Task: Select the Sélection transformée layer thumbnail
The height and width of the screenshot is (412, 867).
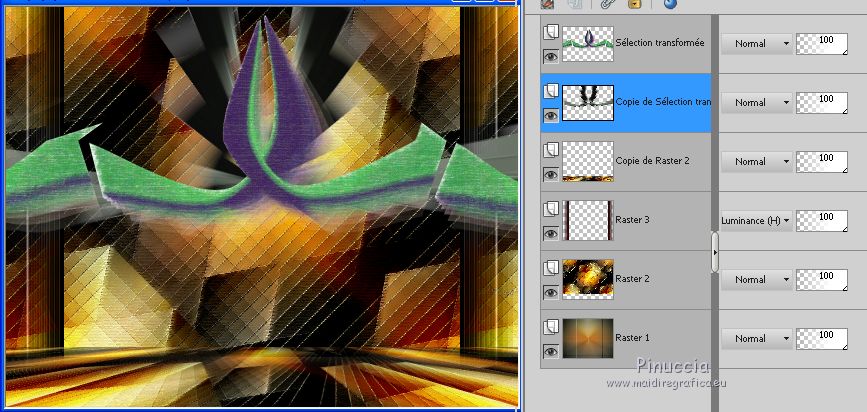Action: coord(588,44)
